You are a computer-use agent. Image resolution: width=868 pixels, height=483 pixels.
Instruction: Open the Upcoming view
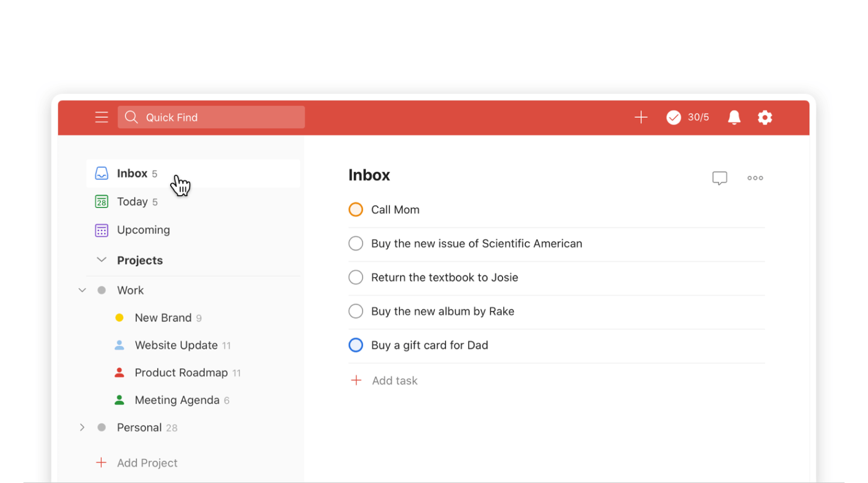[143, 230]
